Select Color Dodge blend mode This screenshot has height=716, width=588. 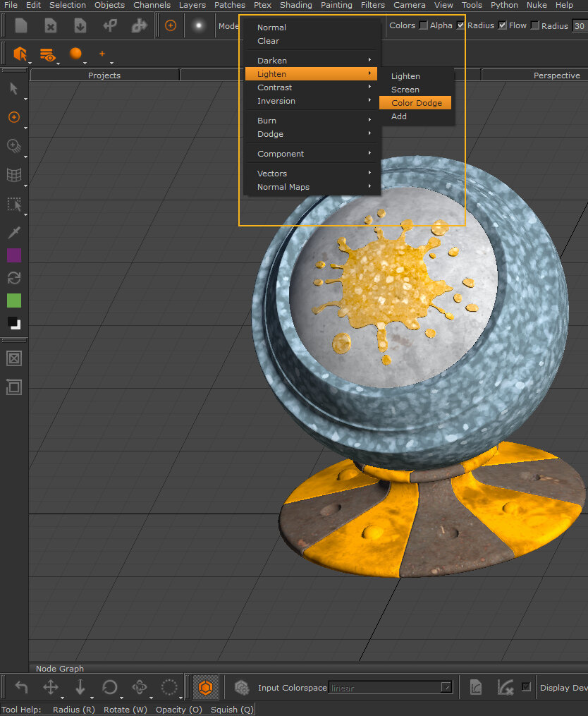pos(416,103)
